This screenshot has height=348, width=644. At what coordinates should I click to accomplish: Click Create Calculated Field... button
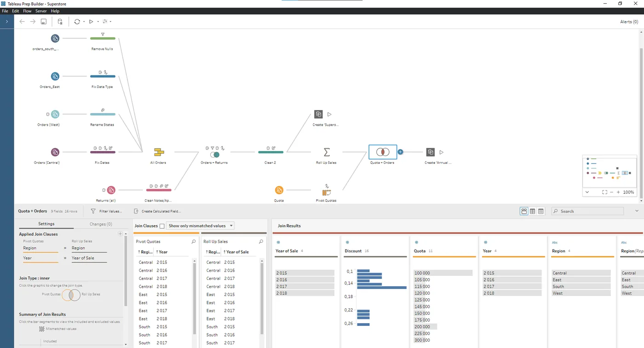pyautogui.click(x=157, y=211)
